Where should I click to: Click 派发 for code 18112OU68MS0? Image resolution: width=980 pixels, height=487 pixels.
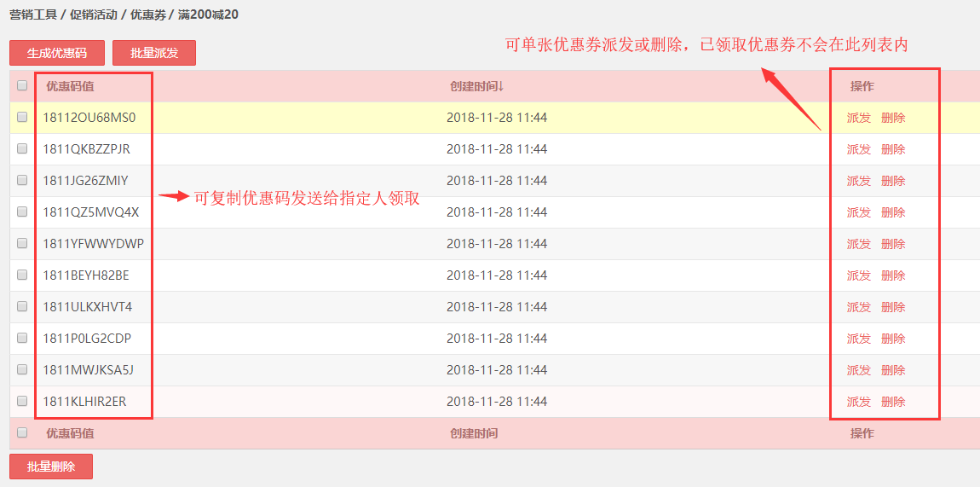coord(858,118)
